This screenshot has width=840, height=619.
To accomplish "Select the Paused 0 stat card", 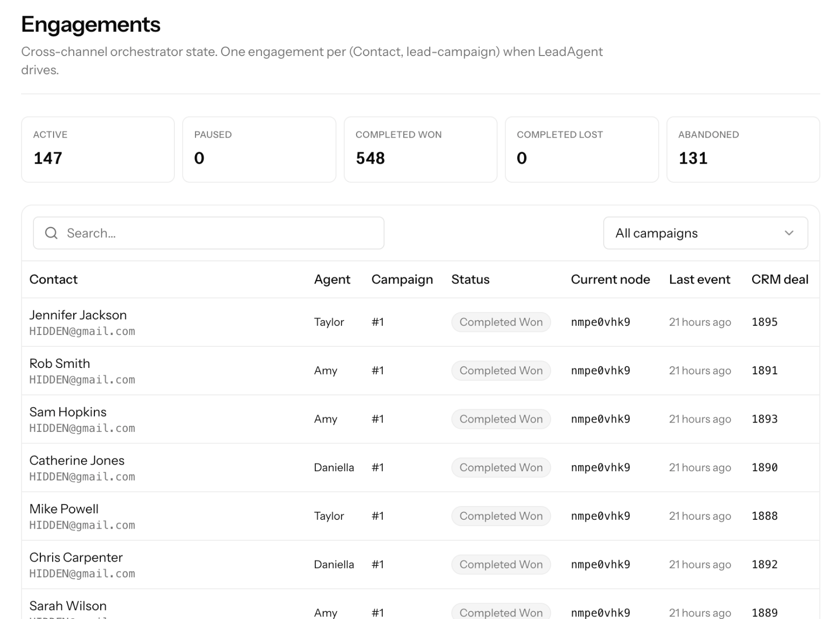I will pos(259,149).
